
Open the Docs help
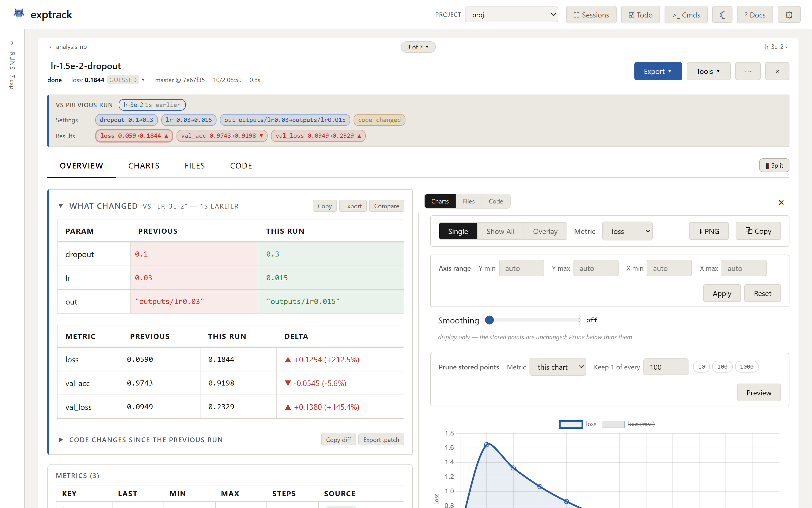tap(754, 15)
